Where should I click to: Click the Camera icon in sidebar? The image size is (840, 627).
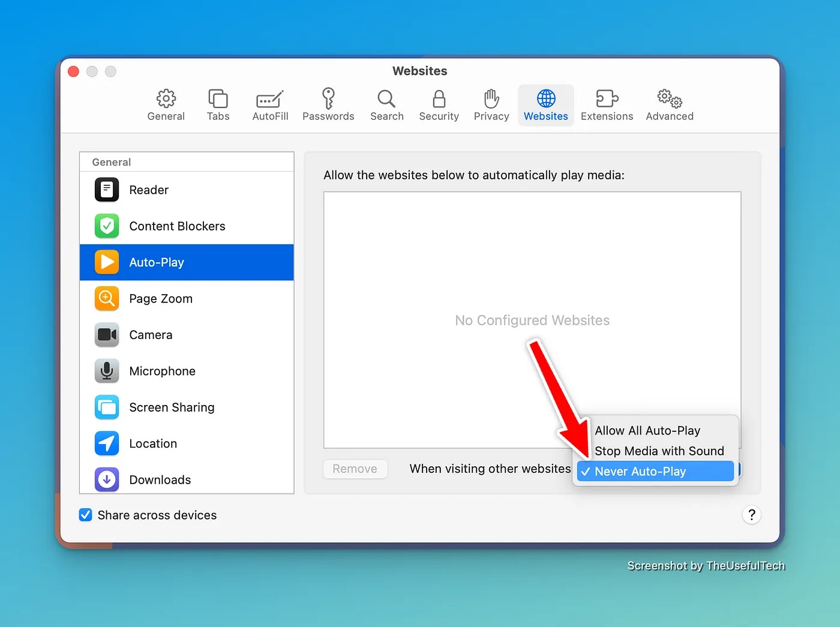(x=107, y=335)
